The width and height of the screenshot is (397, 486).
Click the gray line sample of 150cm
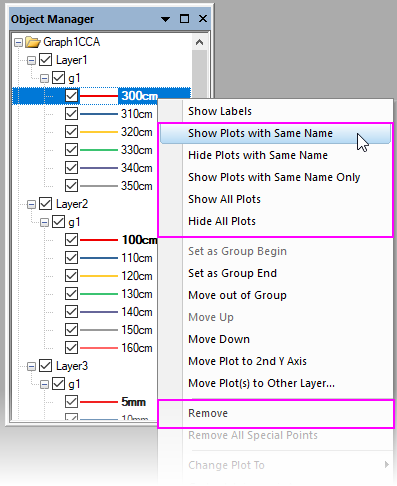point(99,330)
